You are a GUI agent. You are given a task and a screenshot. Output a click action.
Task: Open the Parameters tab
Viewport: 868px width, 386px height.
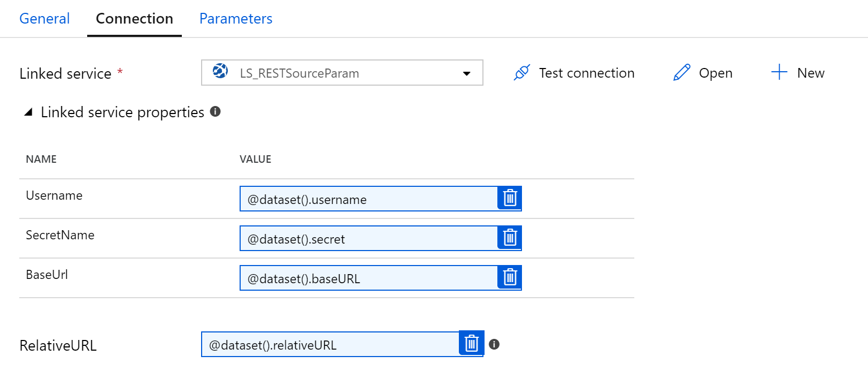(x=235, y=19)
